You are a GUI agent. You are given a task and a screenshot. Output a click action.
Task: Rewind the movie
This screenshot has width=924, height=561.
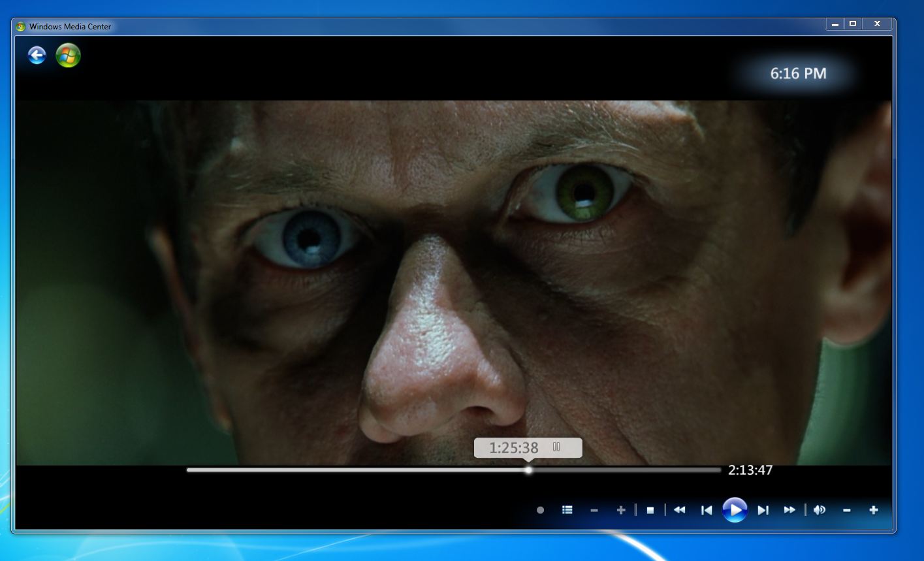tap(680, 510)
